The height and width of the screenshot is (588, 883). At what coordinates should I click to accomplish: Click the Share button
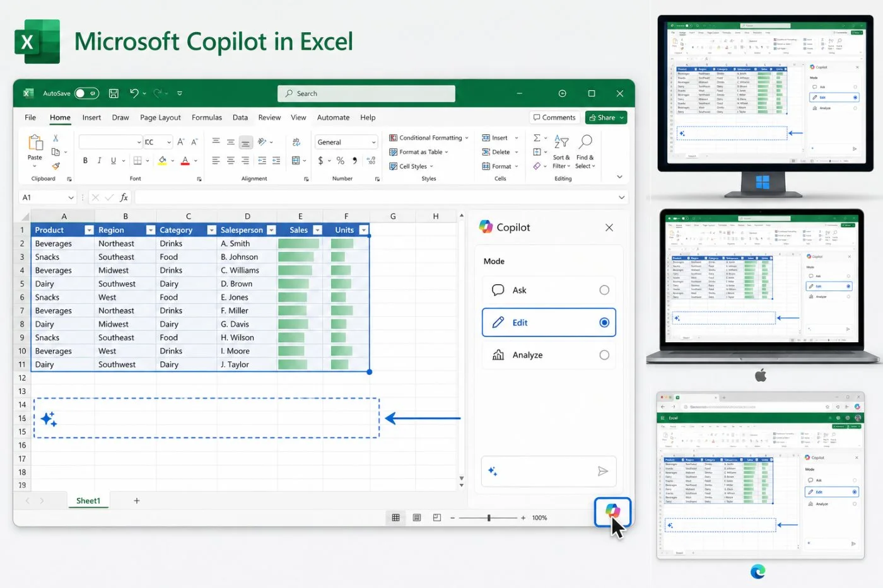[x=606, y=117]
